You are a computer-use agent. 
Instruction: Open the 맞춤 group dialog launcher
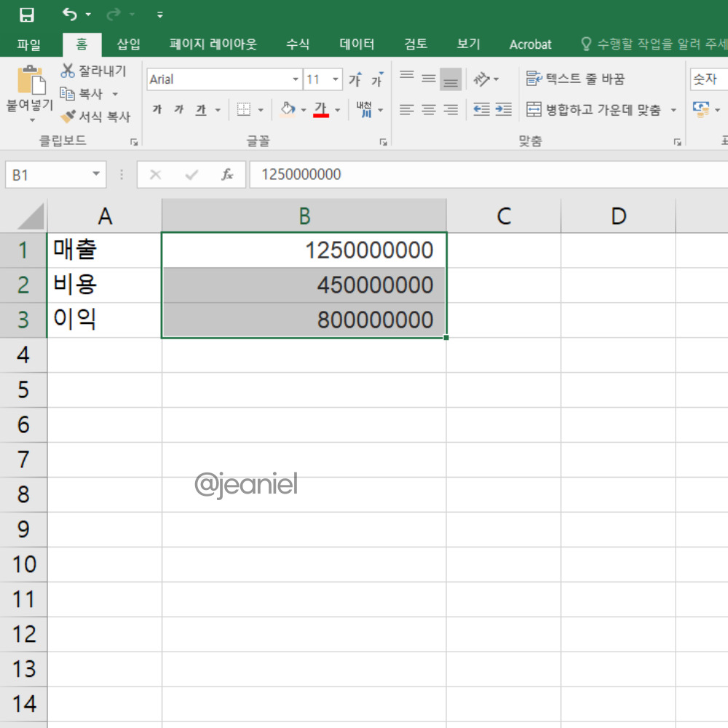(677, 142)
